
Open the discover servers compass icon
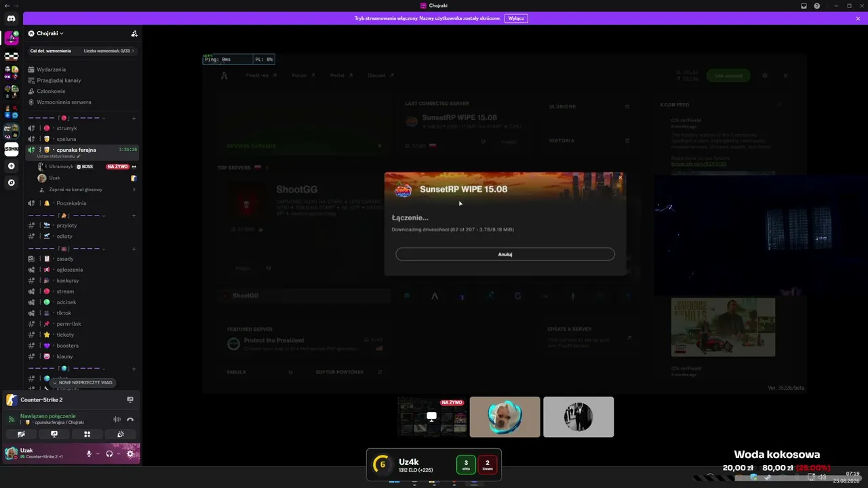click(x=11, y=182)
